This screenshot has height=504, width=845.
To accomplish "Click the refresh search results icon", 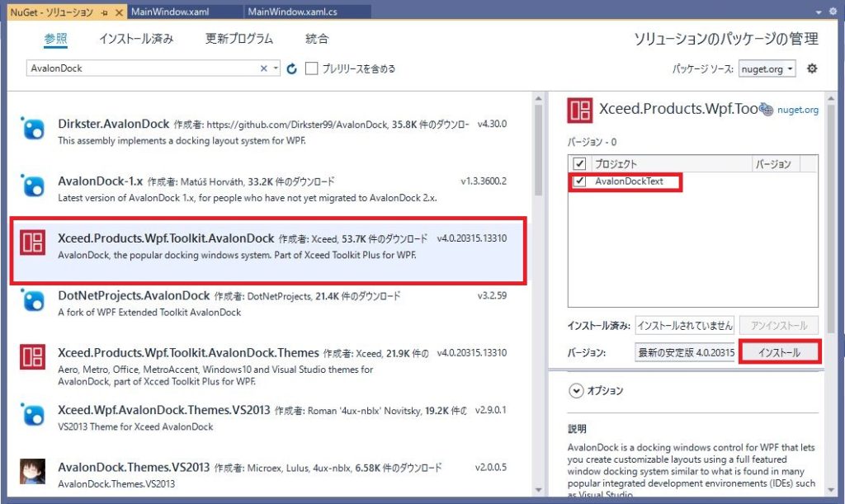I will [x=291, y=68].
